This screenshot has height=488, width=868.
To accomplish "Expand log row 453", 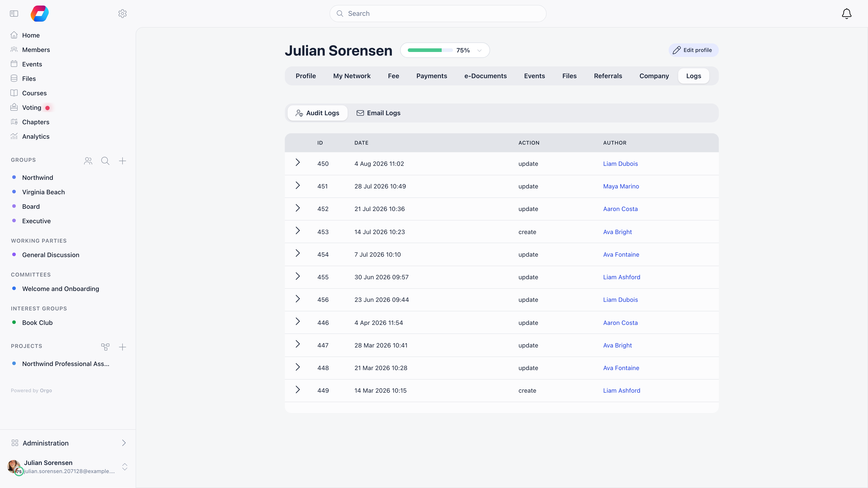I will click(297, 231).
